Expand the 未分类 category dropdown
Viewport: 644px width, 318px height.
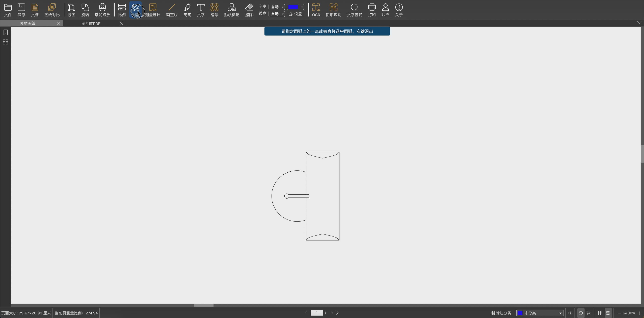pyautogui.click(x=540, y=313)
